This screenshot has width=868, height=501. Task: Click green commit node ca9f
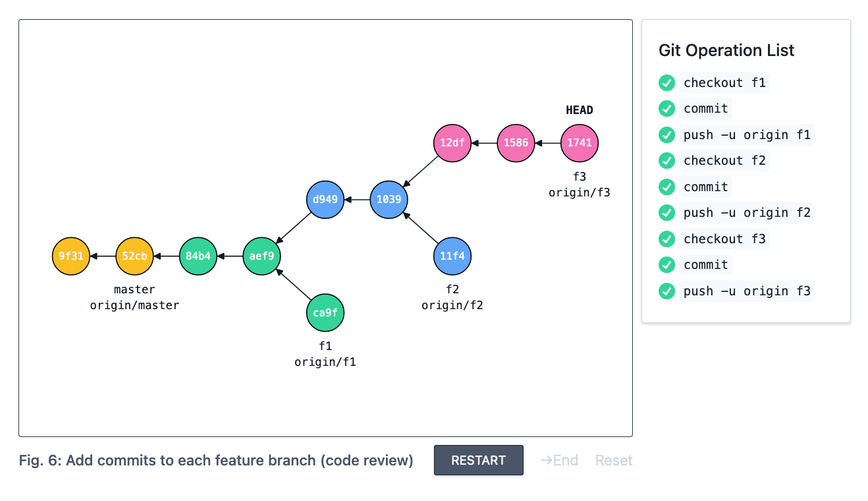325,312
